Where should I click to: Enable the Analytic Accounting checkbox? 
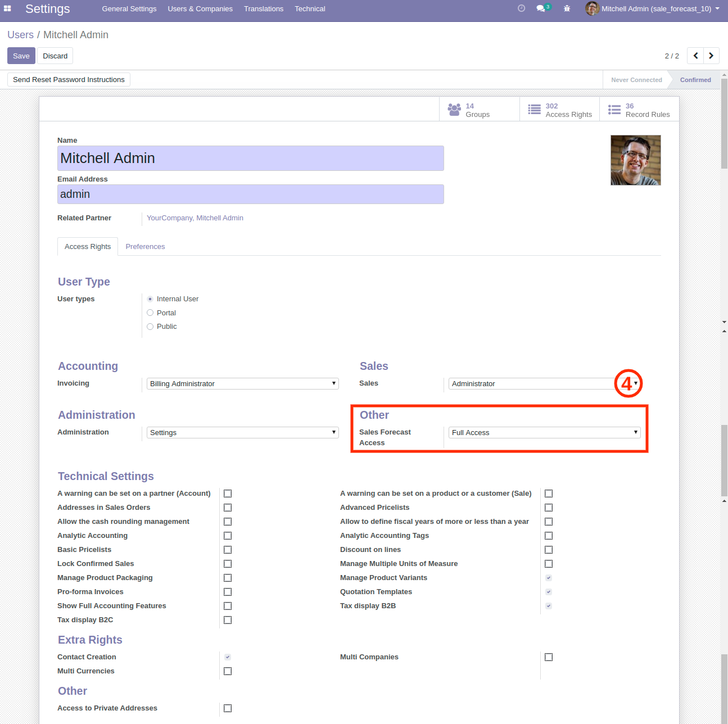(228, 536)
